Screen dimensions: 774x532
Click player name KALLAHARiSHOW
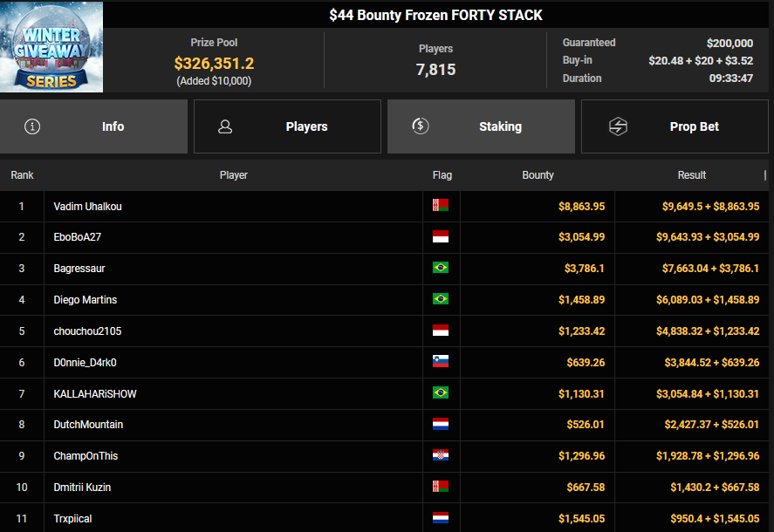tap(95, 393)
